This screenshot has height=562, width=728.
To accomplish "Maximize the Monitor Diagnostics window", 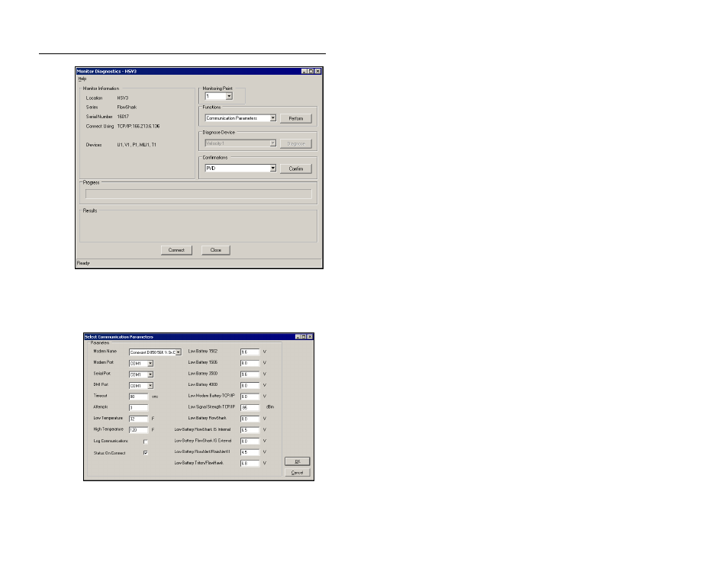I will coord(311,72).
